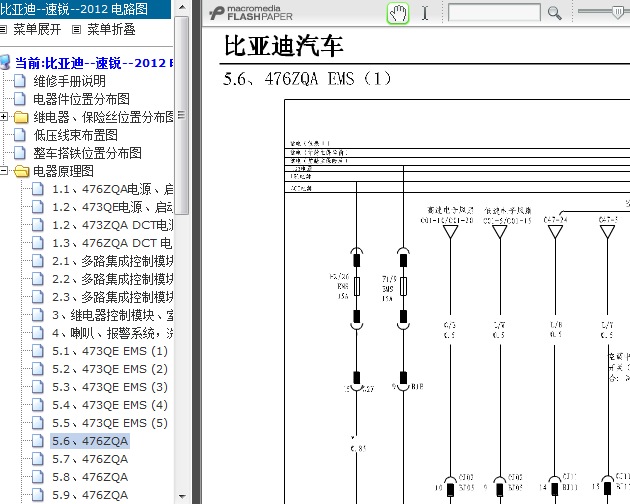
Task: Click sidebar scrollbar down arrow
Action: pyautogui.click(x=182, y=497)
